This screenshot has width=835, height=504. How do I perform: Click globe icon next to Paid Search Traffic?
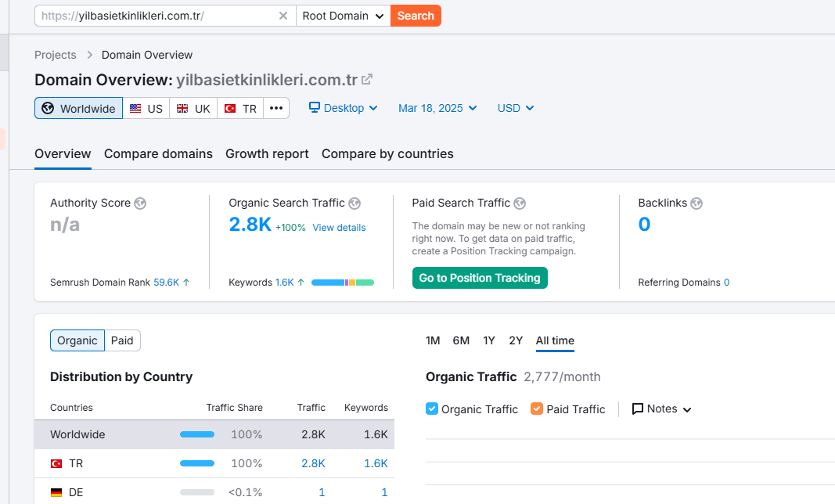pyautogui.click(x=520, y=203)
